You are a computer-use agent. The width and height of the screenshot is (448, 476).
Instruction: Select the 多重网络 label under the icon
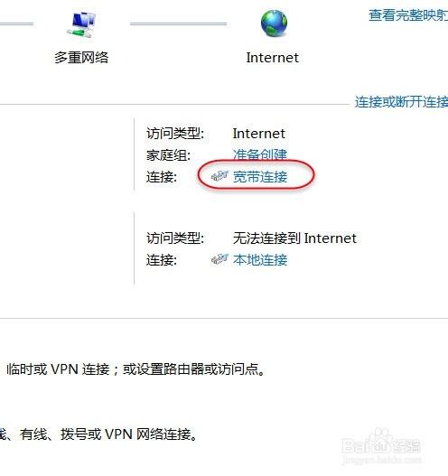[81, 58]
